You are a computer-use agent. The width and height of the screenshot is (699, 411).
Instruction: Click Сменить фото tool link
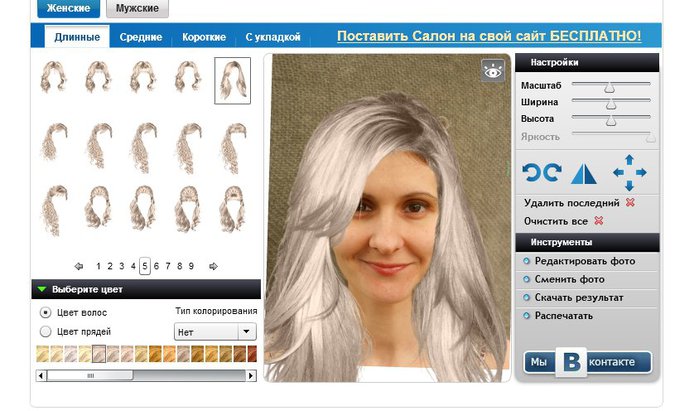point(569,279)
